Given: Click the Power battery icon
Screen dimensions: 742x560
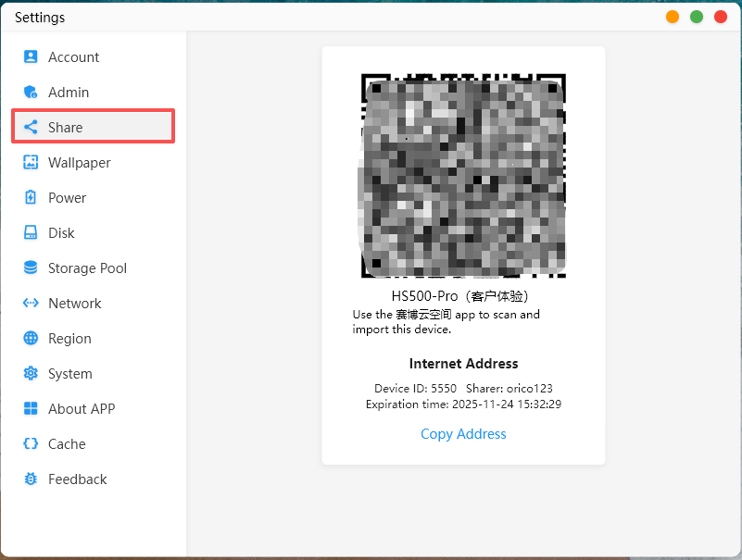Looking at the screenshot, I should 31,197.
